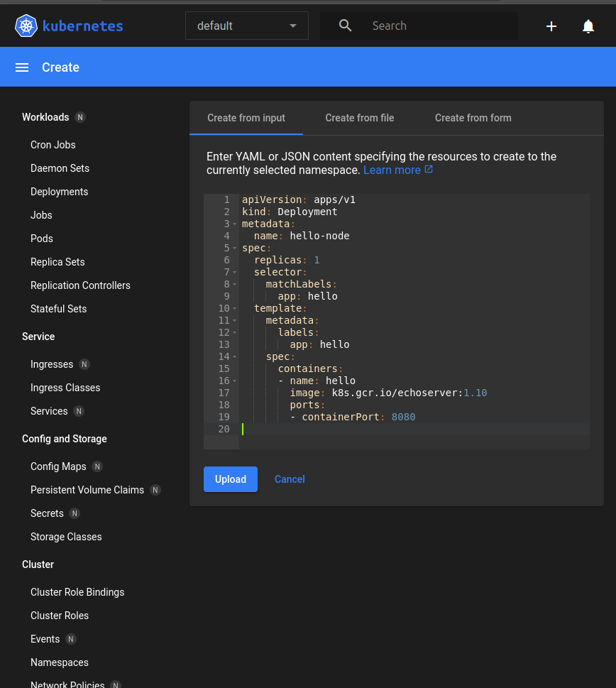Open Stateful Sets in the sidebar

pyautogui.click(x=59, y=309)
